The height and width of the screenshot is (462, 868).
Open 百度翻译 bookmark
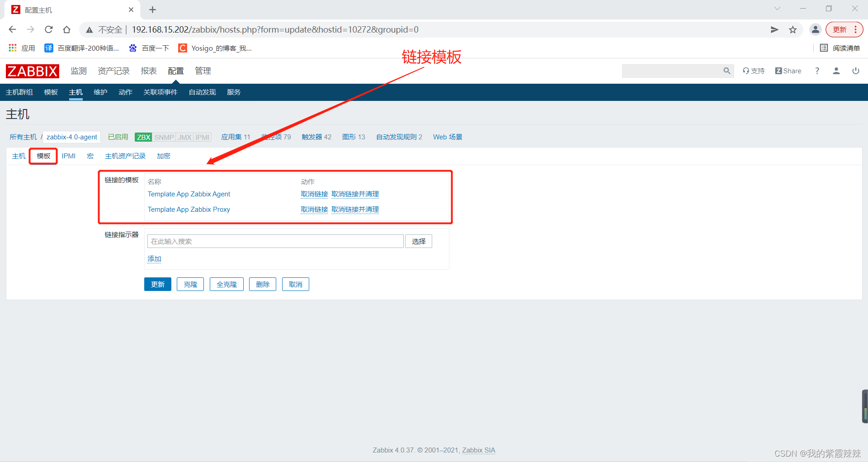[x=82, y=48]
